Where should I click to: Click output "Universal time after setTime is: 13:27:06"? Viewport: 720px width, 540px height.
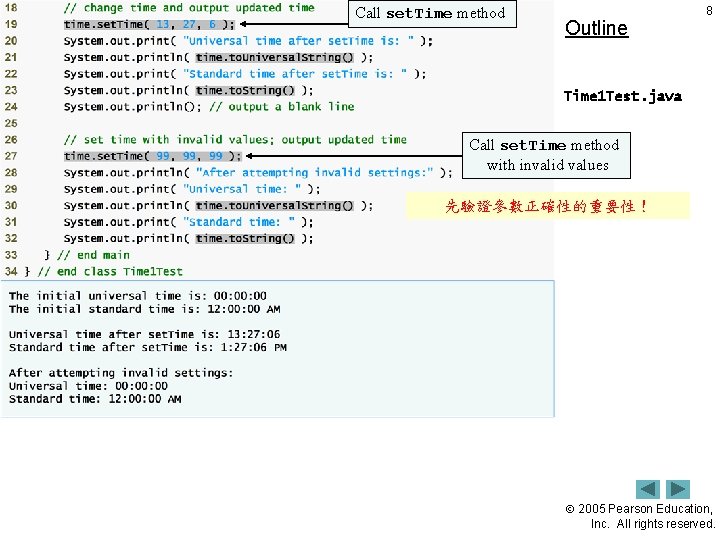click(x=144, y=334)
